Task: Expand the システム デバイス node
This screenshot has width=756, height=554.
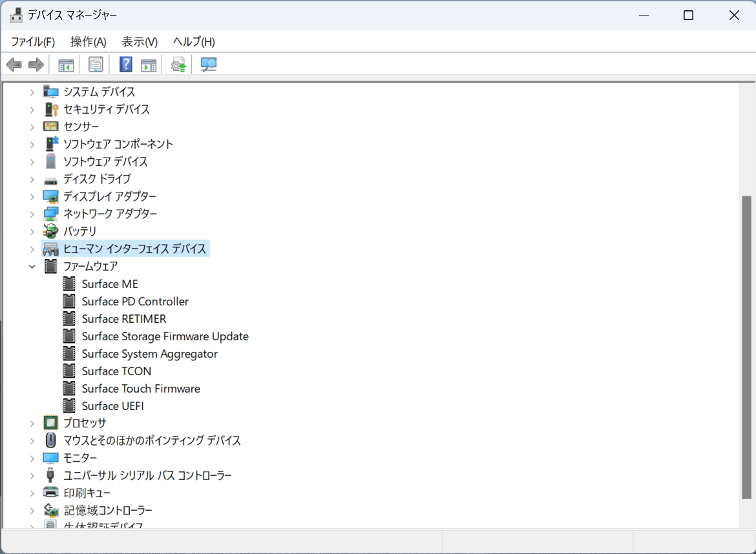Action: tap(32, 92)
